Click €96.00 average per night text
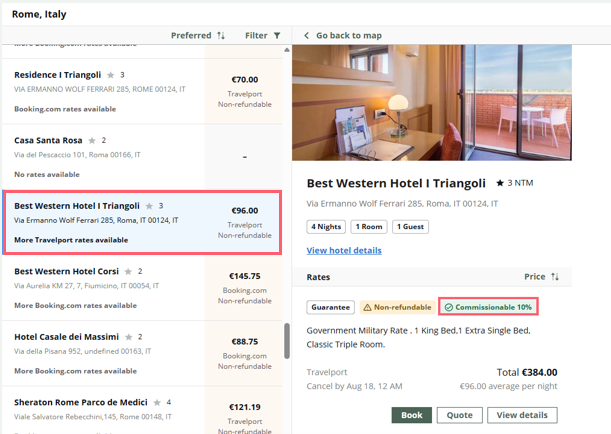 click(x=509, y=386)
